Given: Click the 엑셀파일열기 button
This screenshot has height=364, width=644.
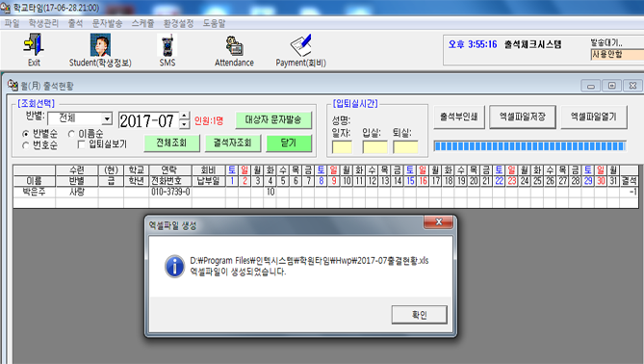Looking at the screenshot, I should [x=594, y=117].
